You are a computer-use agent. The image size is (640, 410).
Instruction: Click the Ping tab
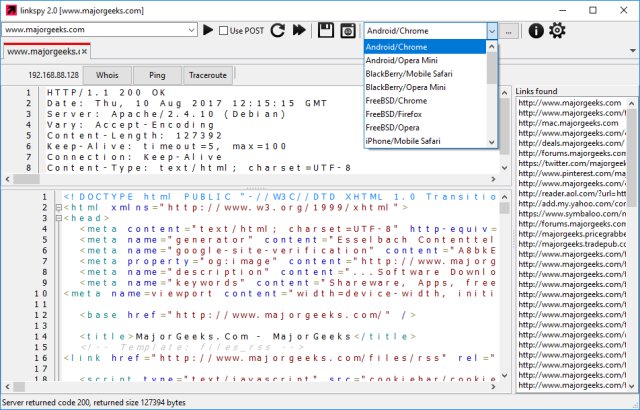(157, 75)
